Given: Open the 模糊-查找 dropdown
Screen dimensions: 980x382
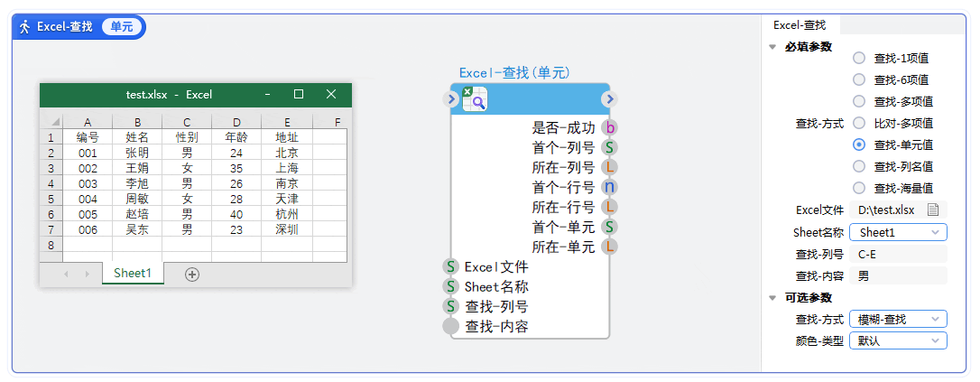Looking at the screenshot, I should (899, 319).
